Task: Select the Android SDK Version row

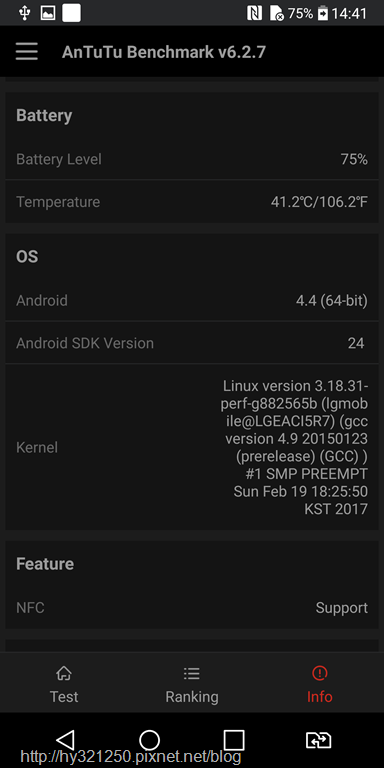Action: click(192, 343)
